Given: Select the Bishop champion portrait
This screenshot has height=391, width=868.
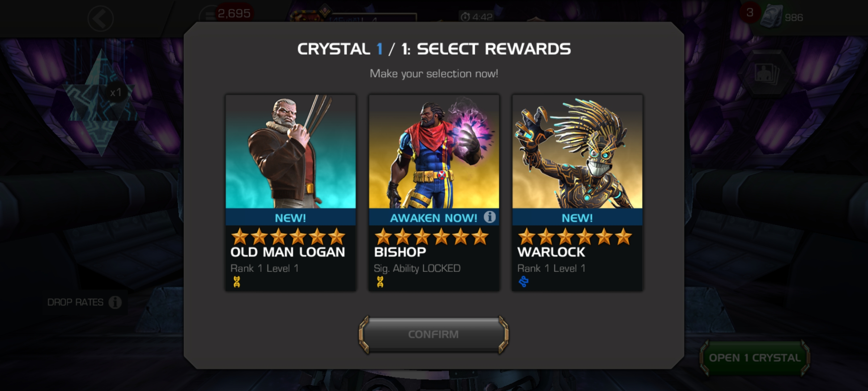Looking at the screenshot, I should coord(434,152).
